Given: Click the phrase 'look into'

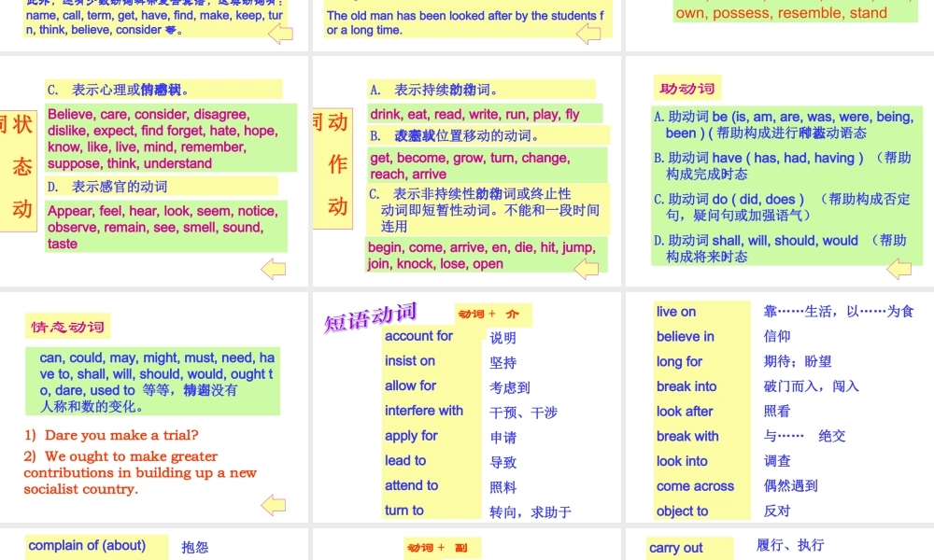Looking at the screenshot, I should [x=682, y=462].
